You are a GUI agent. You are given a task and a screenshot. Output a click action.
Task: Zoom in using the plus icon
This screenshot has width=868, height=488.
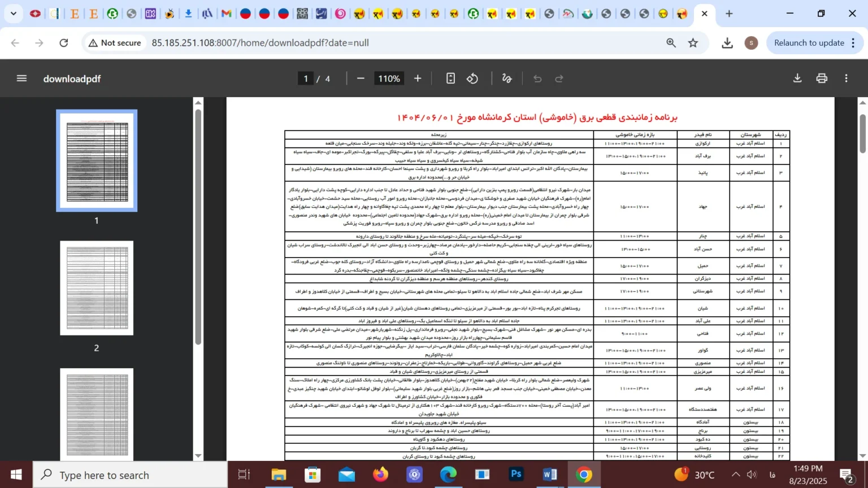tap(418, 79)
